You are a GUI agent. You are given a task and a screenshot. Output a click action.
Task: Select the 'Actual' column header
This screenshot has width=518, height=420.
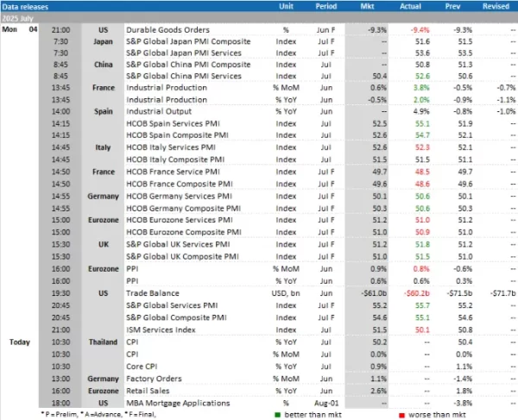(x=410, y=6)
